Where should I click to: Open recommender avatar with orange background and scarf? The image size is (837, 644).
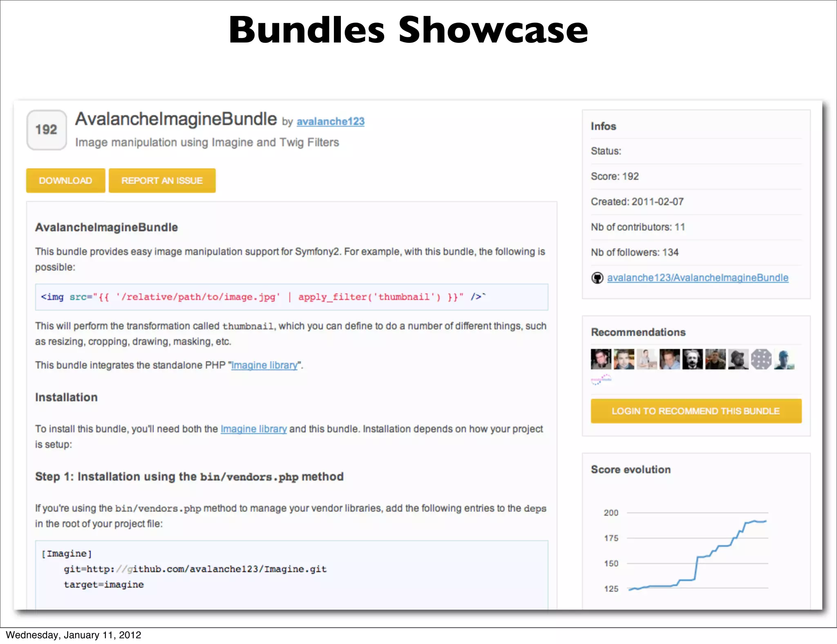(624, 359)
